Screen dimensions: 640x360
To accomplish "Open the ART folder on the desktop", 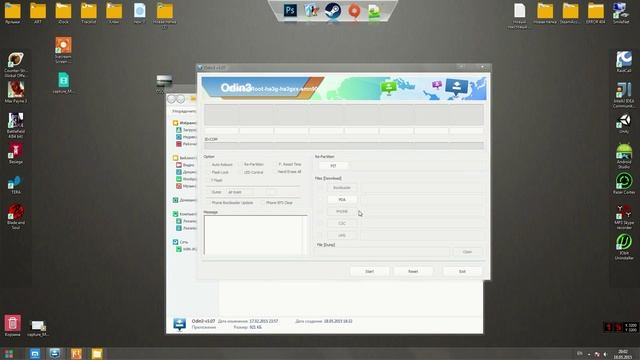I will click(38, 13).
